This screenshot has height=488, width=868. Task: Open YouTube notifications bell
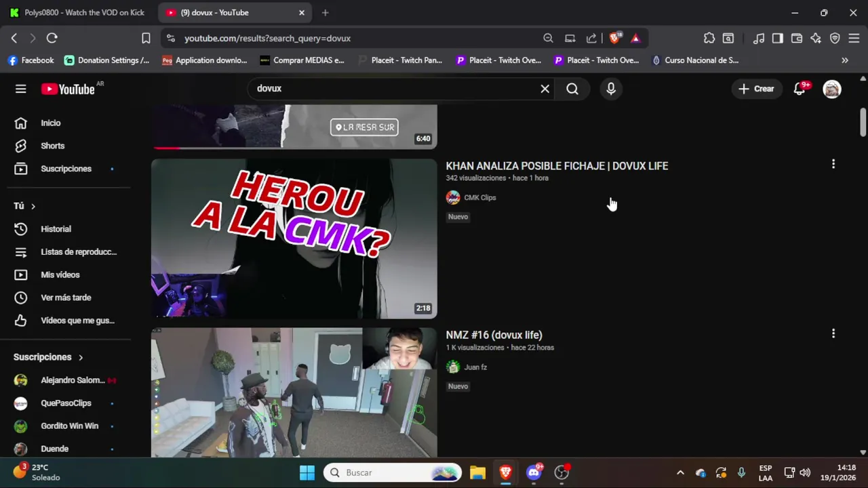(x=800, y=89)
